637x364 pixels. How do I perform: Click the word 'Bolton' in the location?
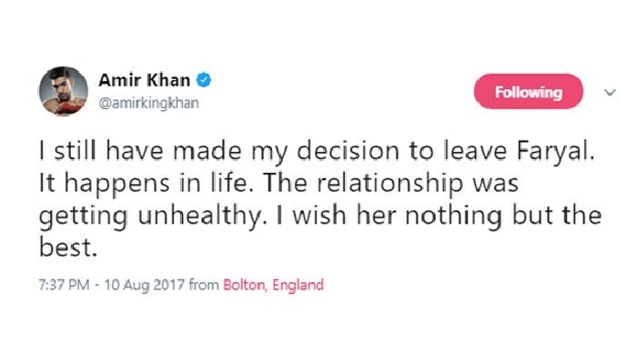click(245, 285)
